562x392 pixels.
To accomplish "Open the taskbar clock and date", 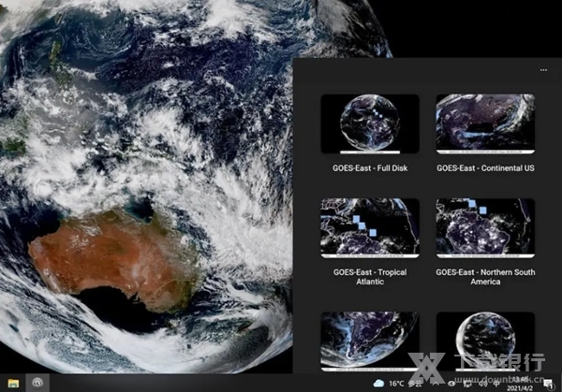I will coord(518,384).
